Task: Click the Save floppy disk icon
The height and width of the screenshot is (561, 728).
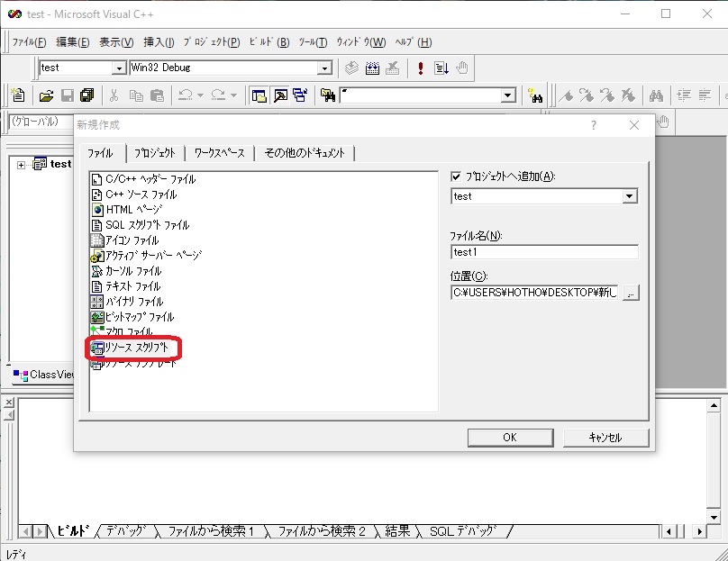Action: tap(68, 95)
